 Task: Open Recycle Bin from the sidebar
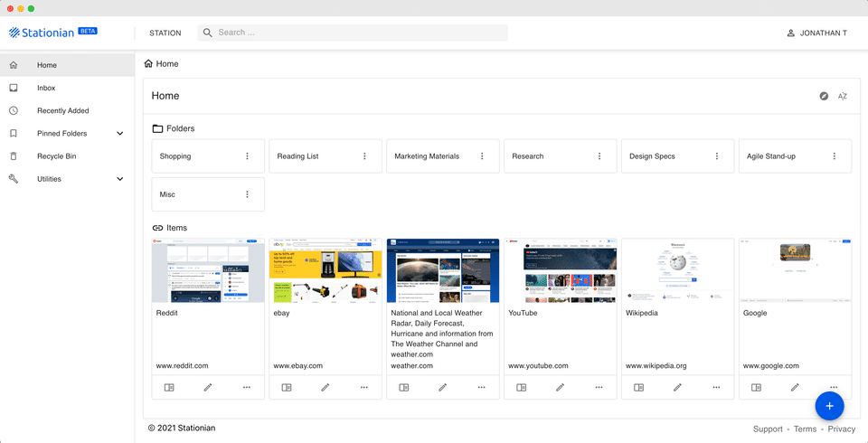click(x=67, y=156)
